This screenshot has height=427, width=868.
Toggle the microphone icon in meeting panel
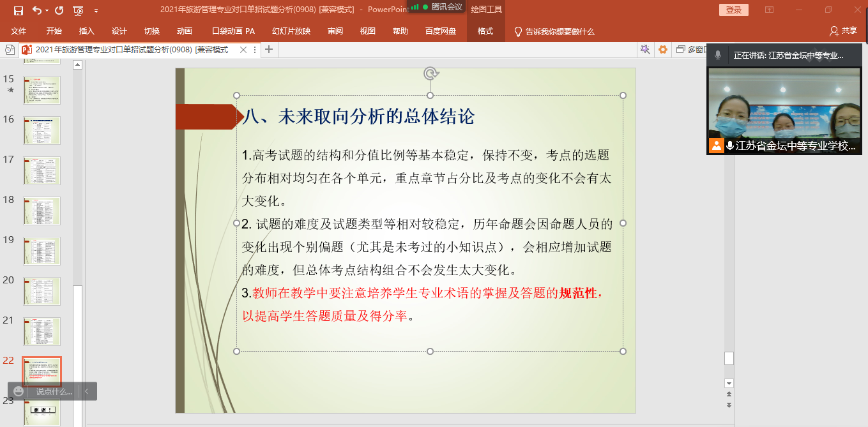[718, 56]
